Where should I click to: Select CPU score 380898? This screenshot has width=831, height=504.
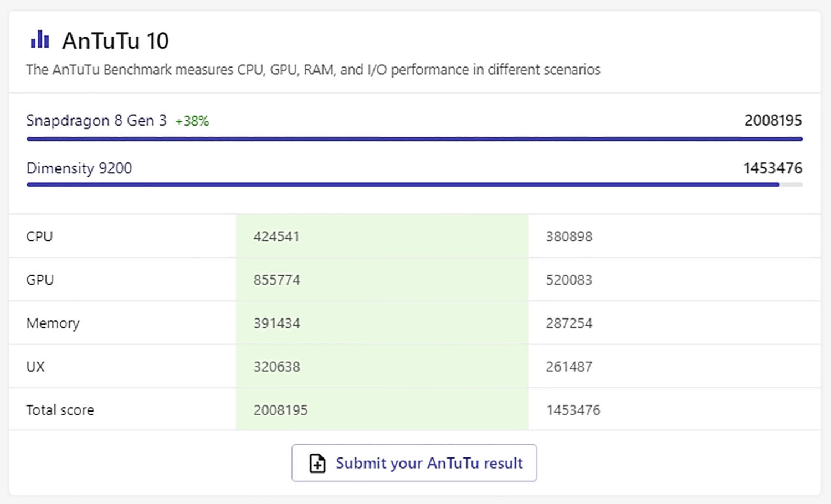click(569, 236)
